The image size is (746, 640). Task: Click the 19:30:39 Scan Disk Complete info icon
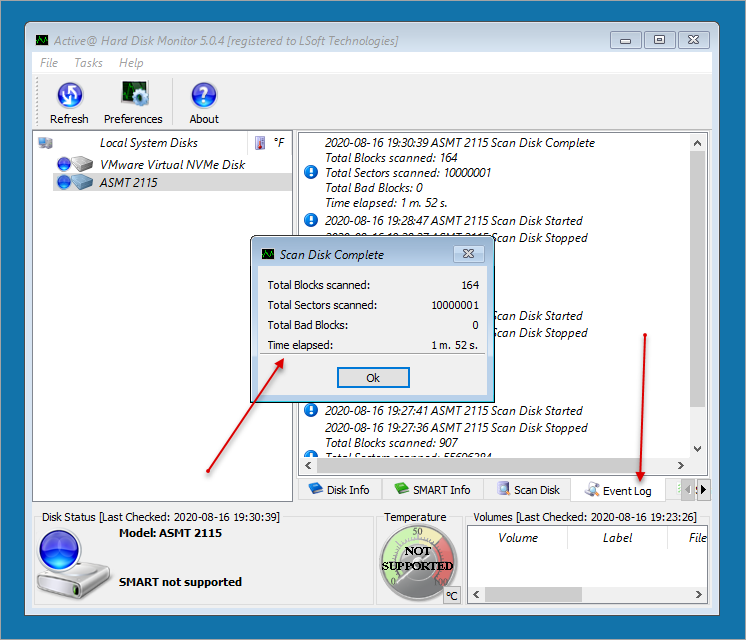pyautogui.click(x=311, y=172)
